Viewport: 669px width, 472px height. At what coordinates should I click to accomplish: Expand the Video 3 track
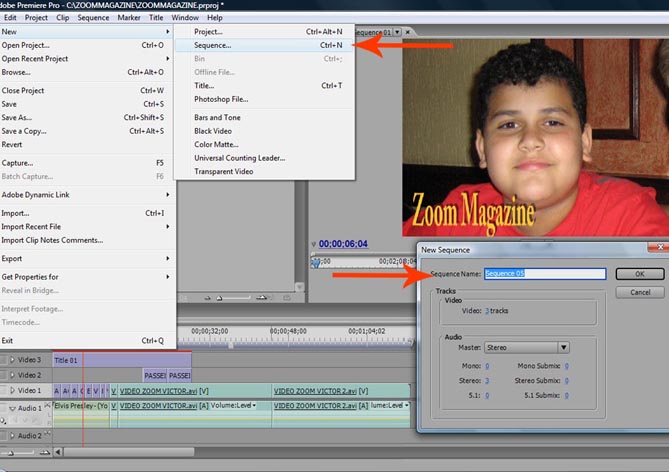[14, 359]
